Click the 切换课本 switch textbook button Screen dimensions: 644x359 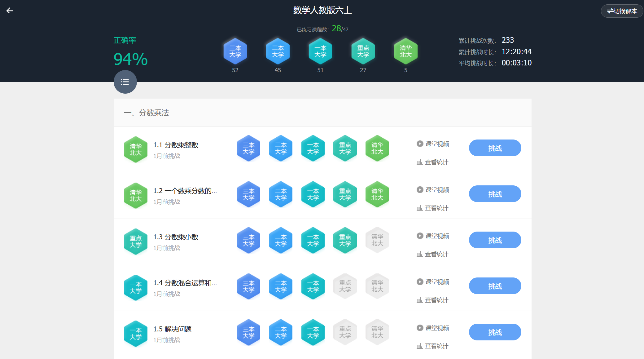(622, 11)
